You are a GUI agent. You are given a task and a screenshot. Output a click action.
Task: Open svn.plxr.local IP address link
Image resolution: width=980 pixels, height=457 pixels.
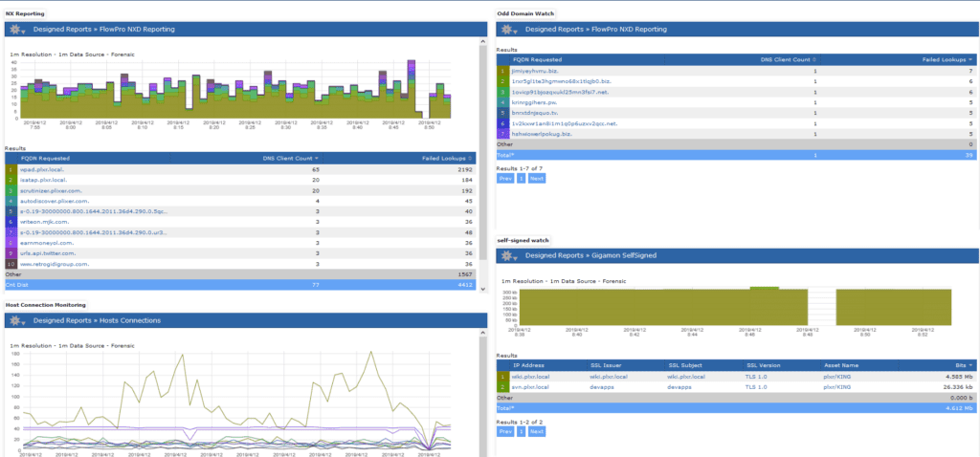530,387
